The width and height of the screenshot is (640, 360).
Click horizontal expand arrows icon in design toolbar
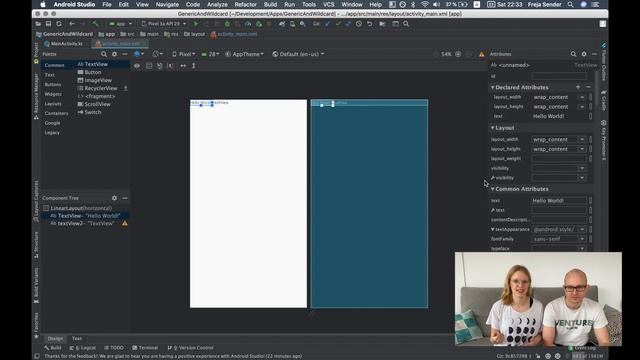point(183,65)
